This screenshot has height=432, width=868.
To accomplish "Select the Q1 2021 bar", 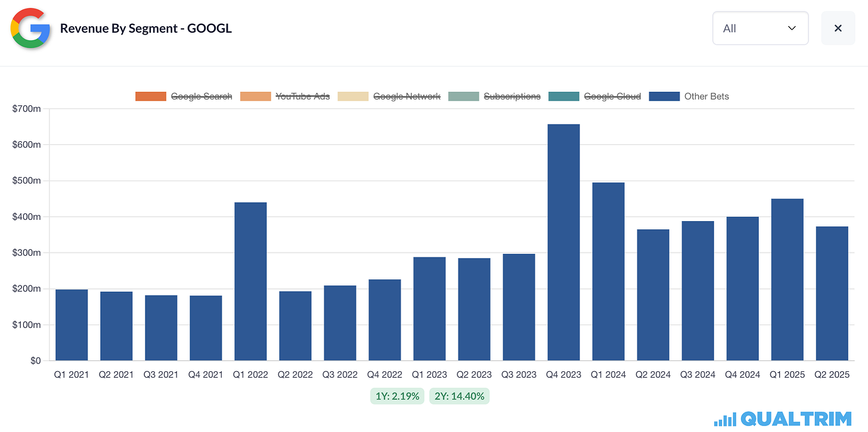I will coord(72,325).
